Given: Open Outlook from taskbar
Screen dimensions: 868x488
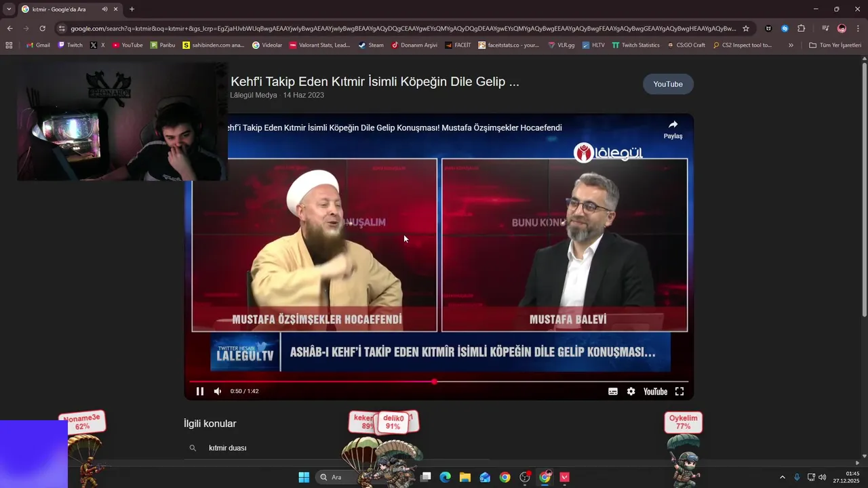Looking at the screenshot, I should pyautogui.click(x=485, y=477).
